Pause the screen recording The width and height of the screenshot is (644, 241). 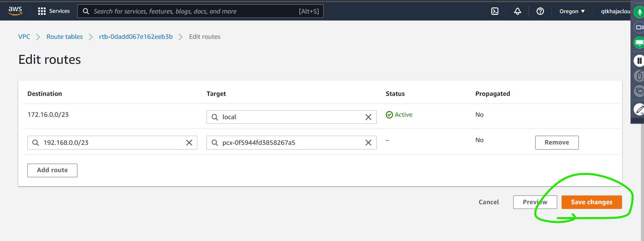[639, 61]
